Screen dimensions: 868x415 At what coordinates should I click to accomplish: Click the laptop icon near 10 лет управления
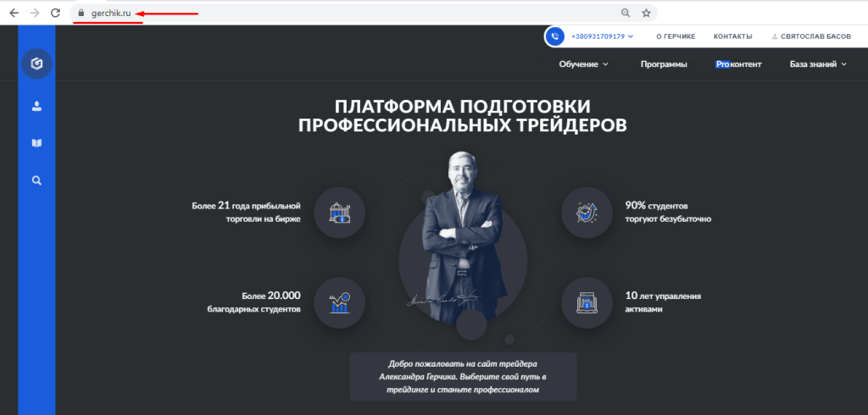pos(587,302)
